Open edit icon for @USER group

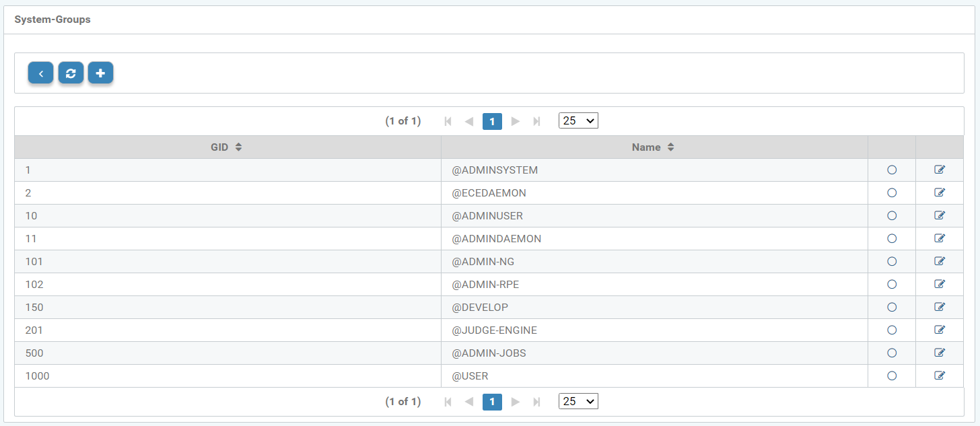[940, 376]
